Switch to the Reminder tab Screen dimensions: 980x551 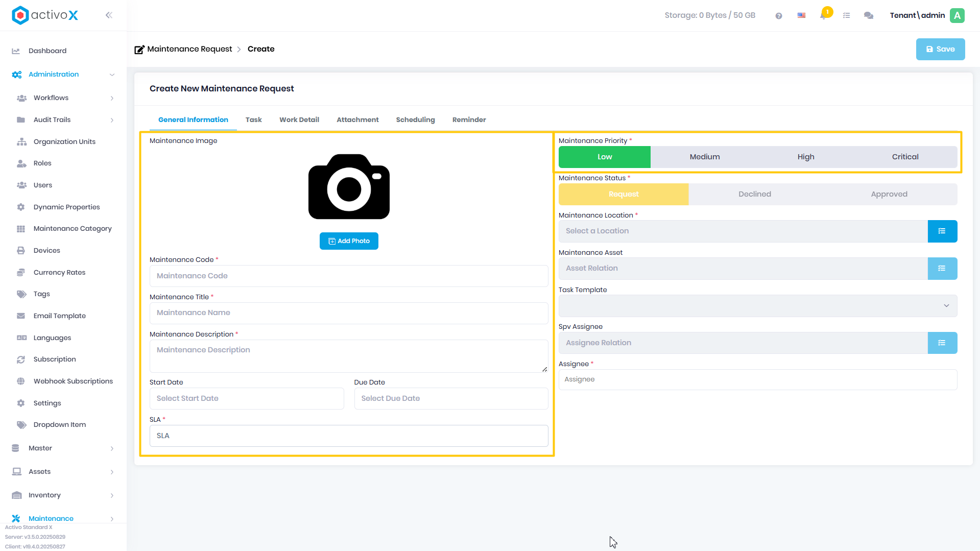pyautogui.click(x=469, y=120)
